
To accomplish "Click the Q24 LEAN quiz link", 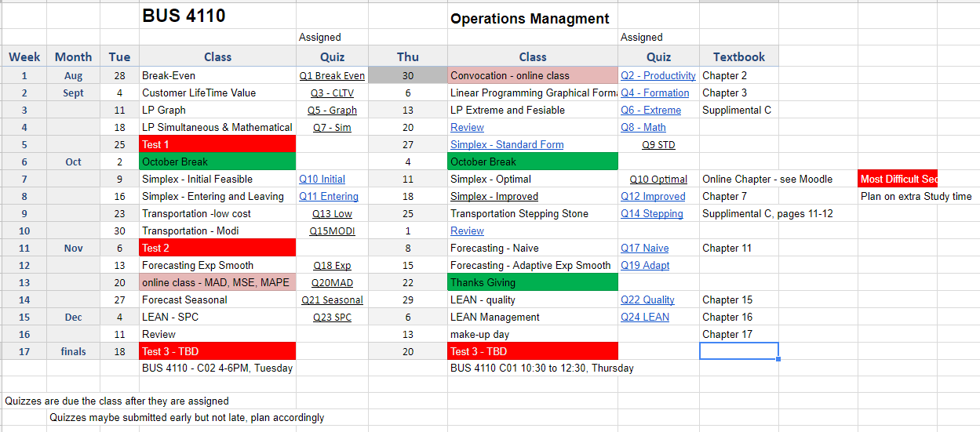I will click(645, 318).
